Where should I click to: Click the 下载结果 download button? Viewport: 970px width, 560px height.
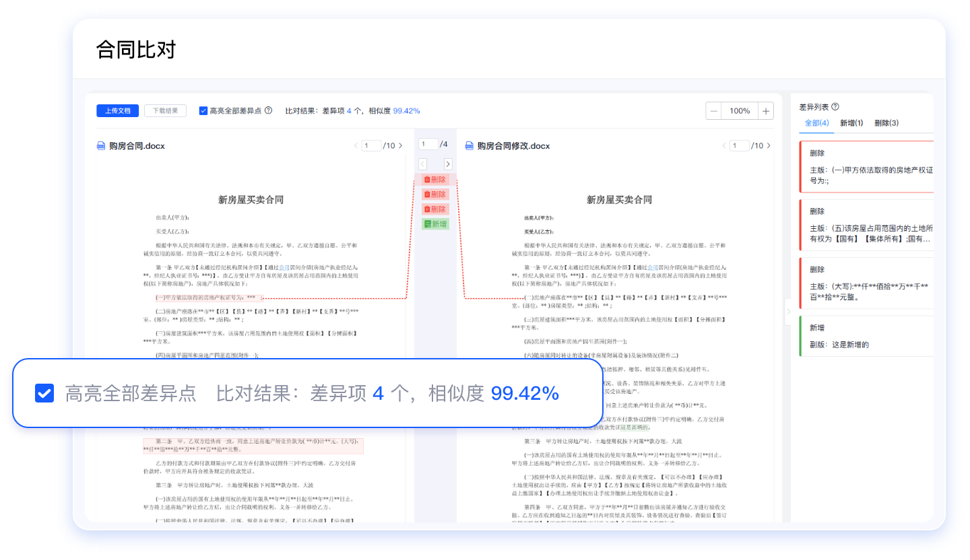tap(165, 110)
